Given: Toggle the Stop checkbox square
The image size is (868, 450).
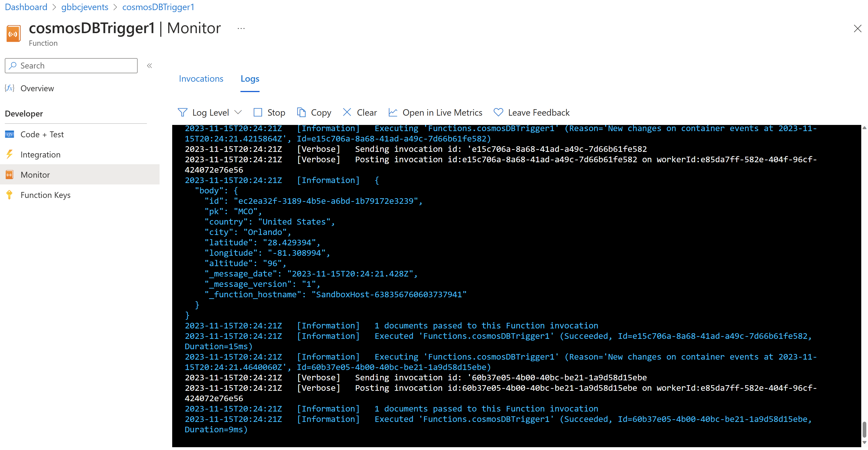Looking at the screenshot, I should click(x=258, y=113).
